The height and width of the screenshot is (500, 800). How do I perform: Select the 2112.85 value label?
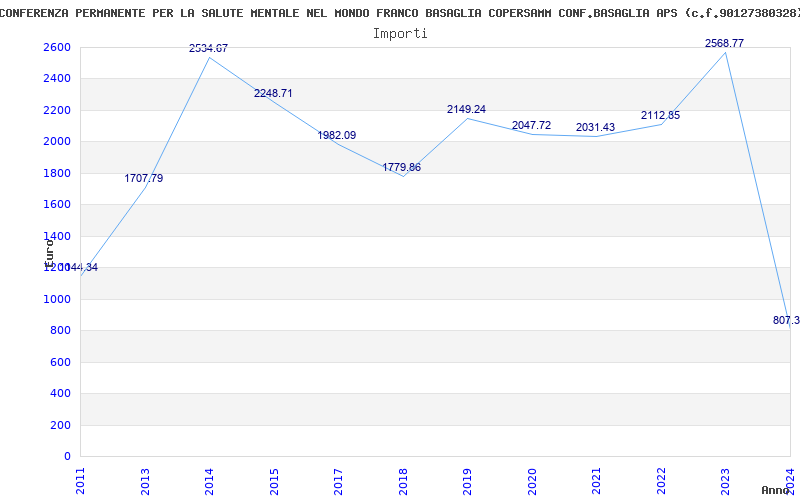[660, 115]
